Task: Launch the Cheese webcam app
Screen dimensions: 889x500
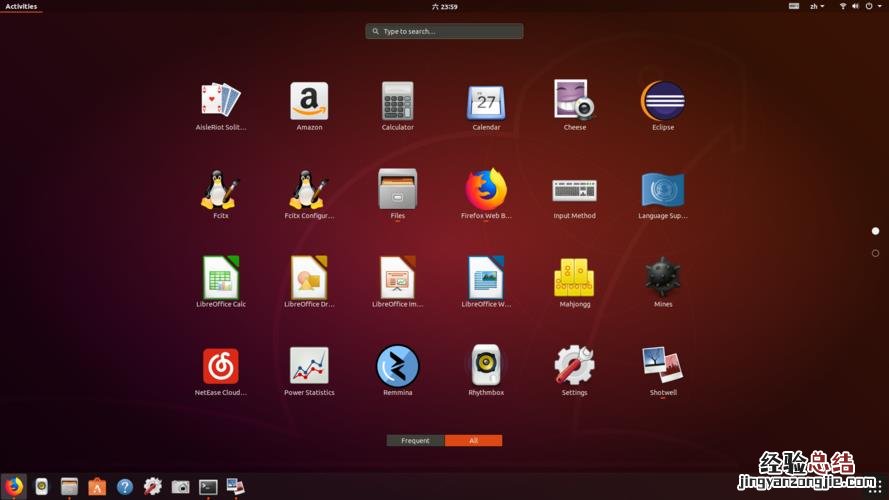Action: pos(574,106)
